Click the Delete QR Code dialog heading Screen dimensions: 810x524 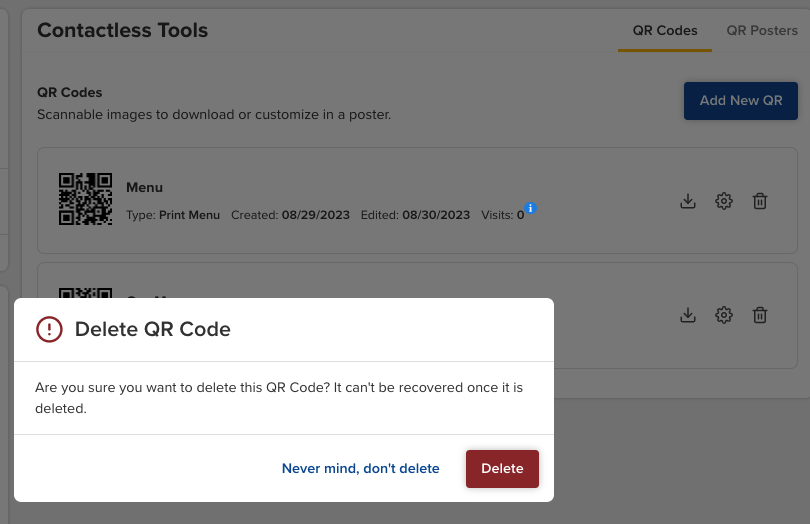click(x=153, y=329)
